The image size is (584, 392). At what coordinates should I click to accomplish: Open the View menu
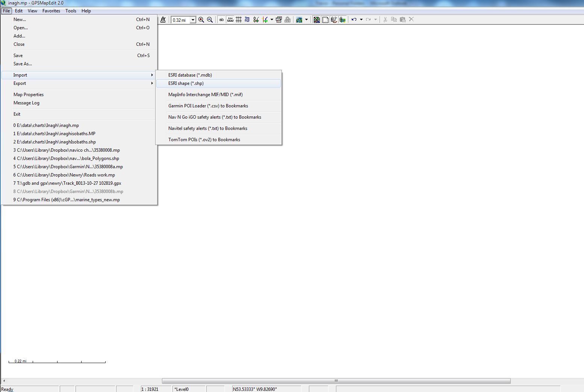pyautogui.click(x=32, y=11)
